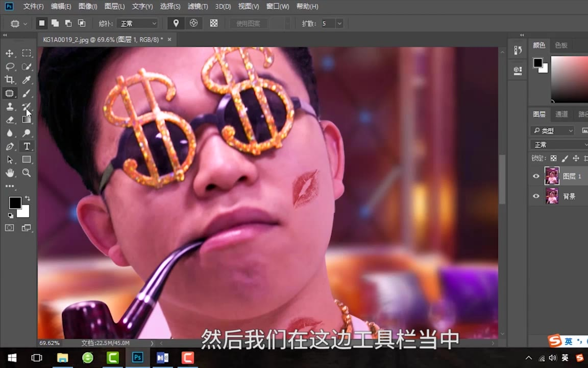Screen dimensions: 588x368
Task: Select the Zoom tool in toolbox
Action: click(27, 173)
